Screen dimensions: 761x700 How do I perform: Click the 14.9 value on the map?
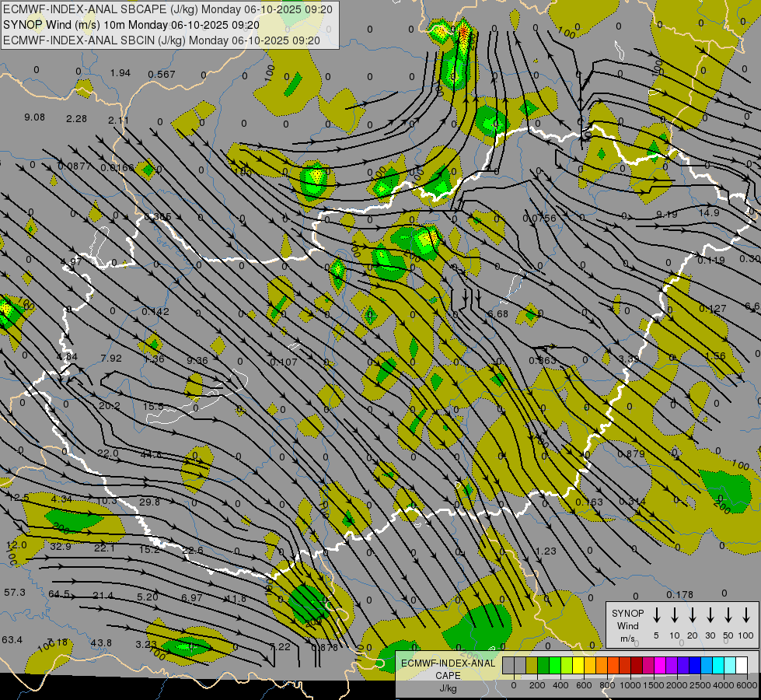pos(709,212)
